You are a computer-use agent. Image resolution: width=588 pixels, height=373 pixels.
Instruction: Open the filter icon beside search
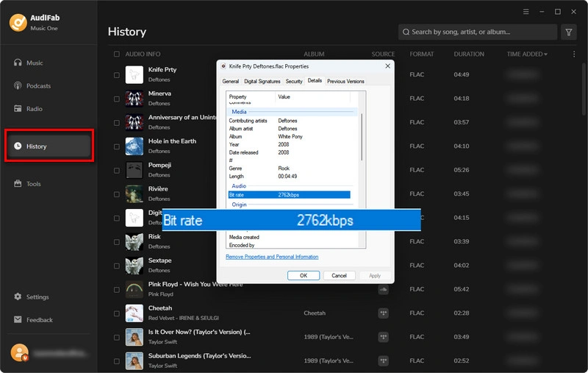click(568, 32)
